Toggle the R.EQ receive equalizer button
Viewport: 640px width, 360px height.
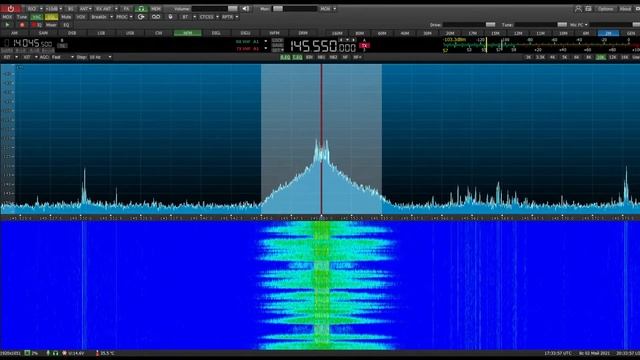click(x=285, y=57)
